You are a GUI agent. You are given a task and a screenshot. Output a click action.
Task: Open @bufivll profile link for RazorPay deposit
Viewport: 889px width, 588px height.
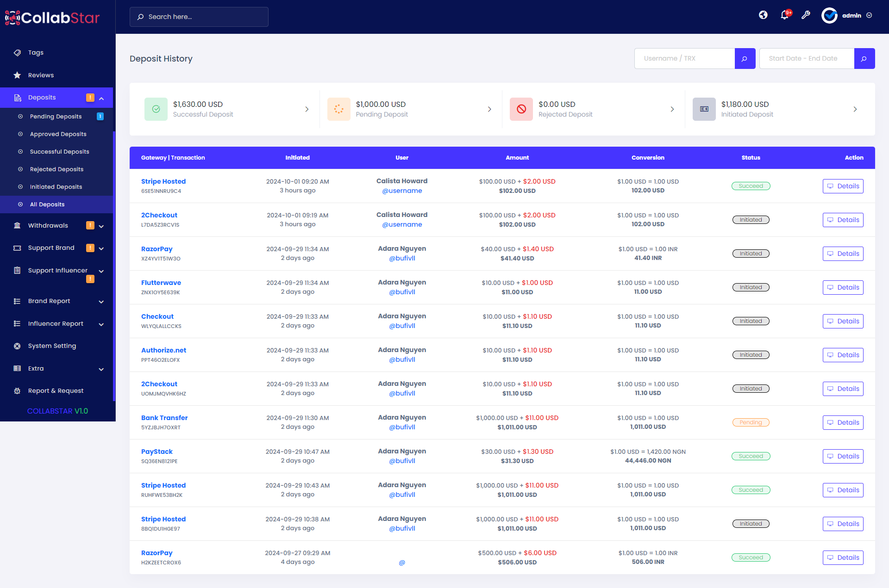coord(402,258)
